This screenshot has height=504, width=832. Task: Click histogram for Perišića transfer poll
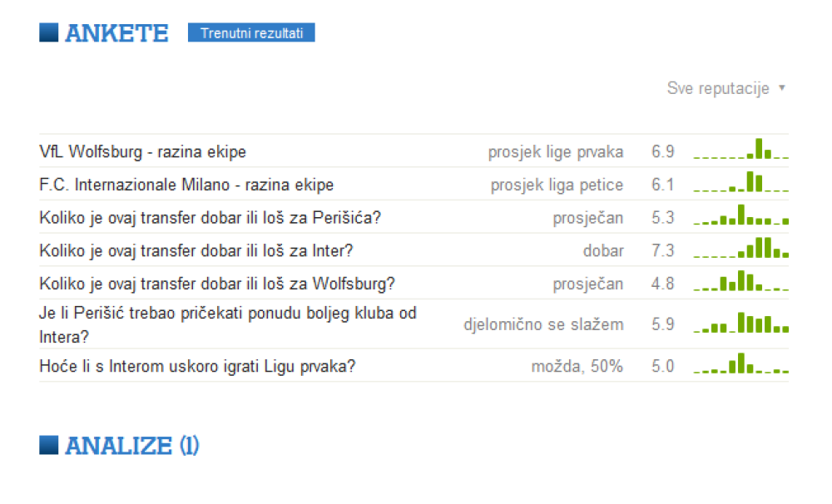point(740,216)
